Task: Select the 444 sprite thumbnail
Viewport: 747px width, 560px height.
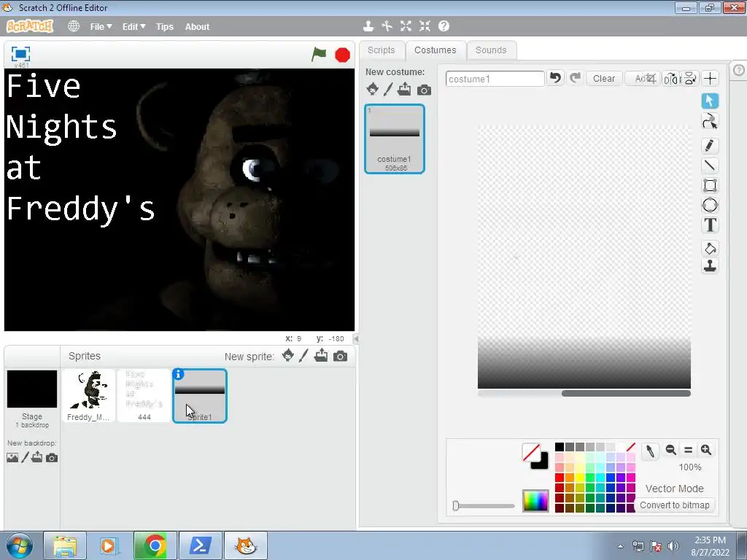Action: pos(144,396)
